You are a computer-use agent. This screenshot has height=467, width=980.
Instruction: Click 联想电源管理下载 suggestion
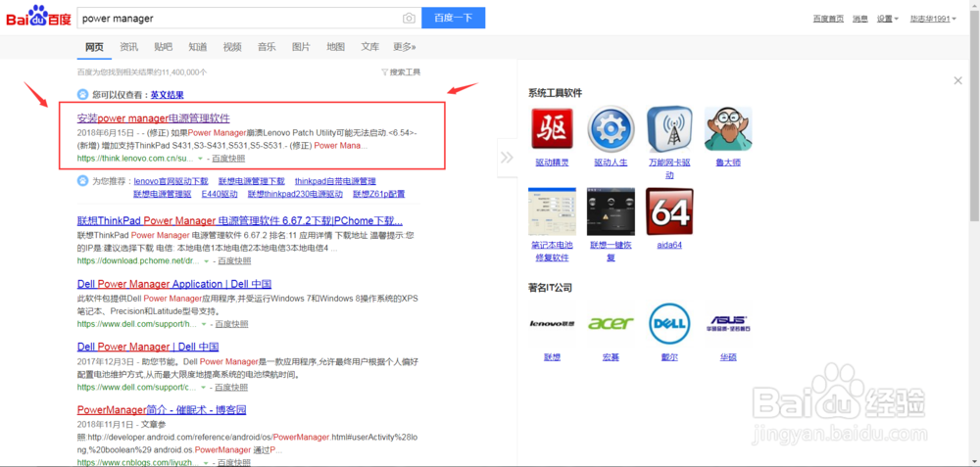point(251,181)
